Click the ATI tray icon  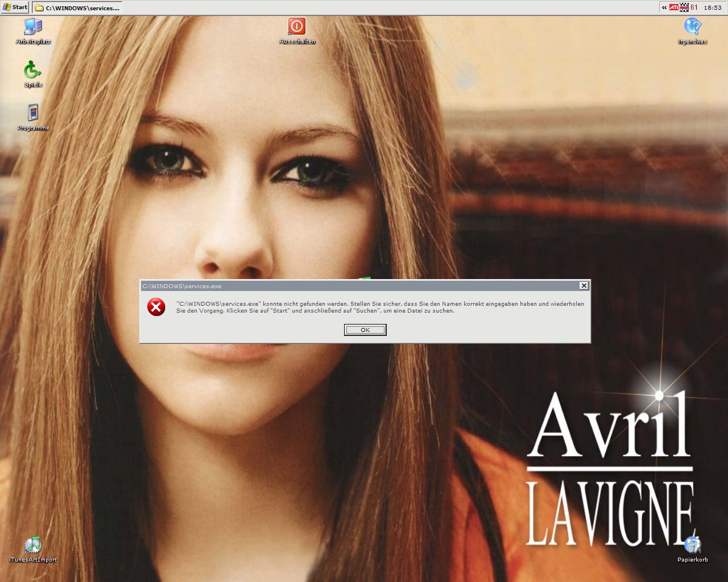click(674, 7)
